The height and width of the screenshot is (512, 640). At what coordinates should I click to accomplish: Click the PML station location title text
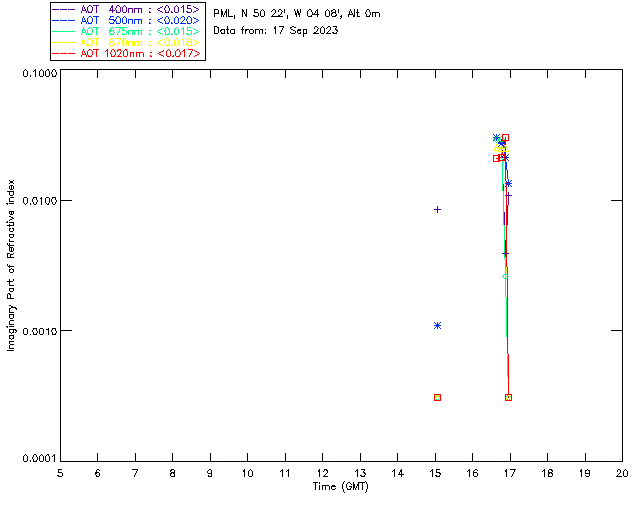click(x=297, y=14)
